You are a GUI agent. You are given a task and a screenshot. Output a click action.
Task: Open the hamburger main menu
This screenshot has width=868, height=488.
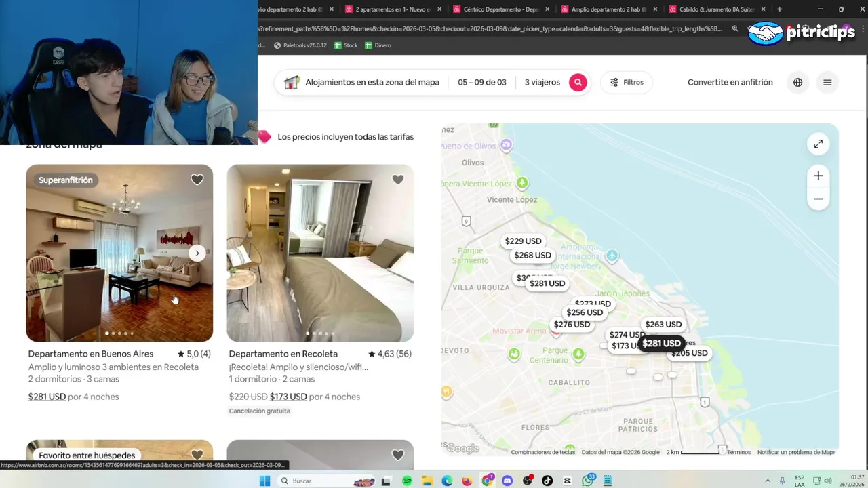coord(827,82)
